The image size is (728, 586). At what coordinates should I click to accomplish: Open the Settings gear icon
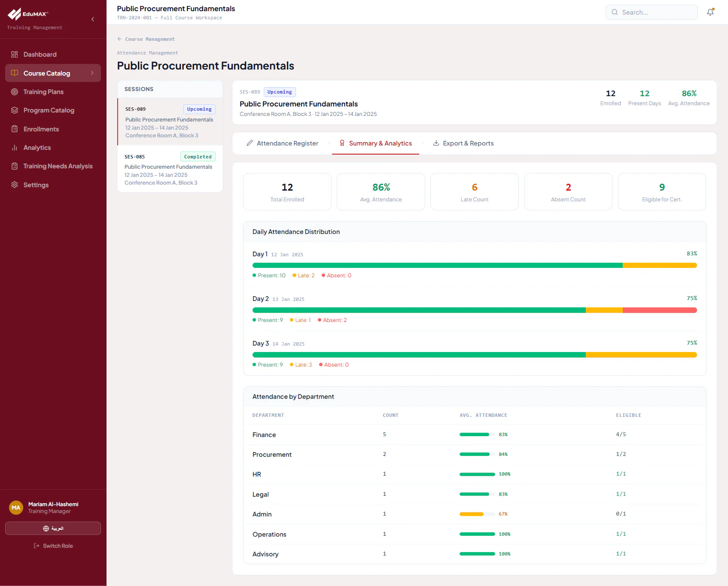coord(15,185)
